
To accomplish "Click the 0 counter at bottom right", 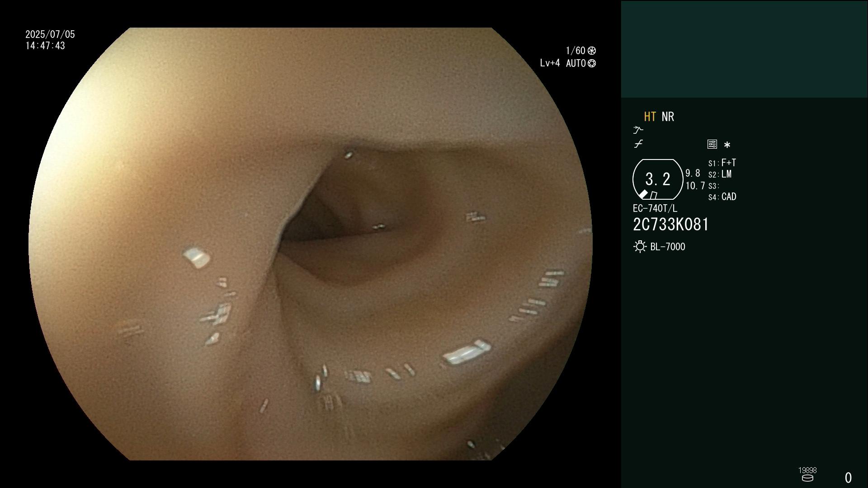I will pos(848,478).
